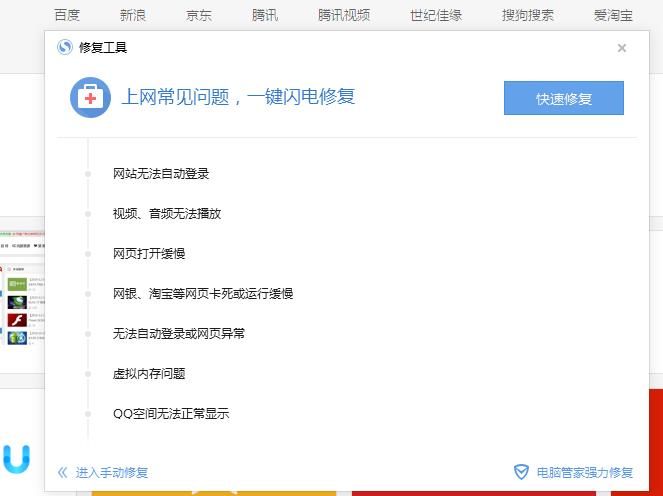Screen dimensions: 663x496
Task: Select 网站无法自动登录 item
Action: [x=161, y=173]
